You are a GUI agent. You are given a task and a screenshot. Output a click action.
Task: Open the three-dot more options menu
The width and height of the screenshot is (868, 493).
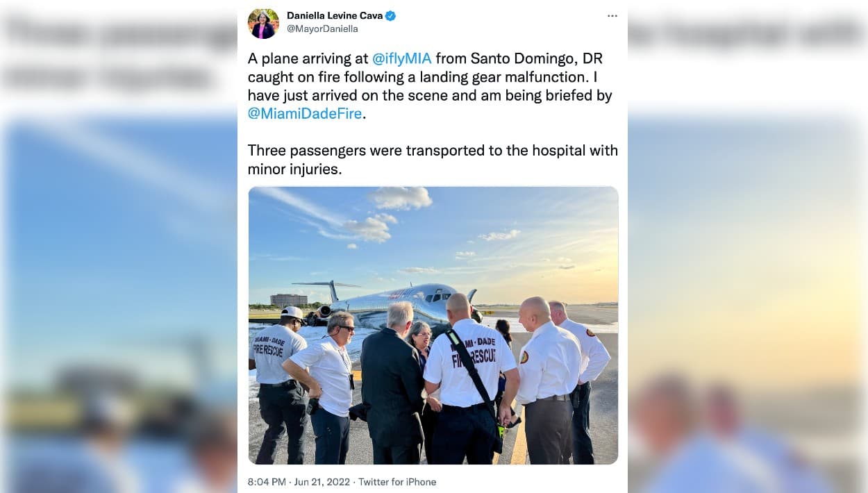point(612,16)
